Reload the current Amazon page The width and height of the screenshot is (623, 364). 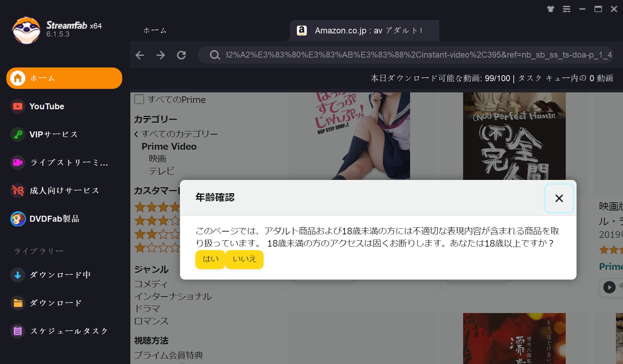(181, 55)
